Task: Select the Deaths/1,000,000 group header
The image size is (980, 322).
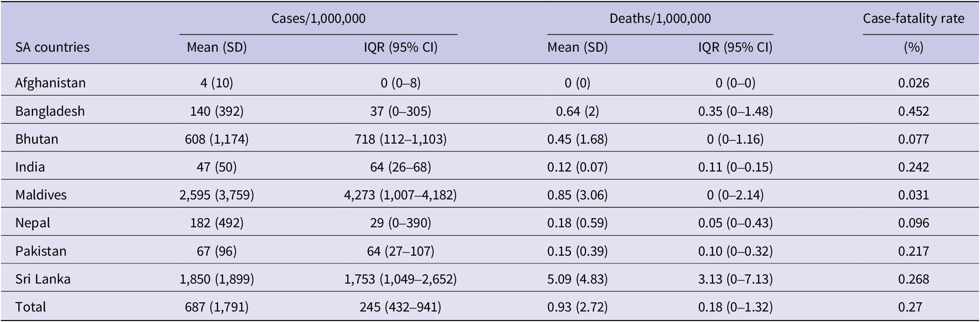Action: click(x=660, y=18)
